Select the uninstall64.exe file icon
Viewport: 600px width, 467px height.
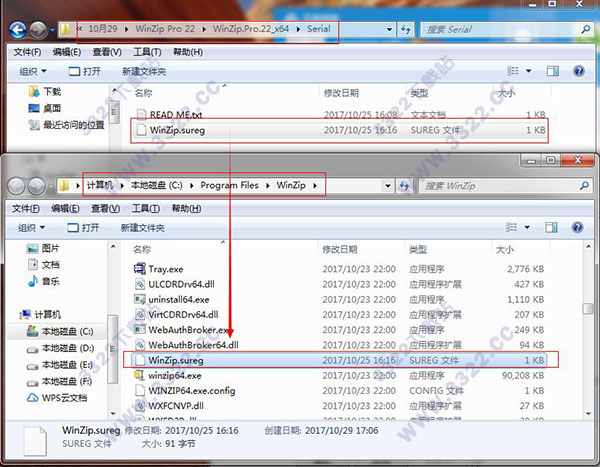click(140, 299)
